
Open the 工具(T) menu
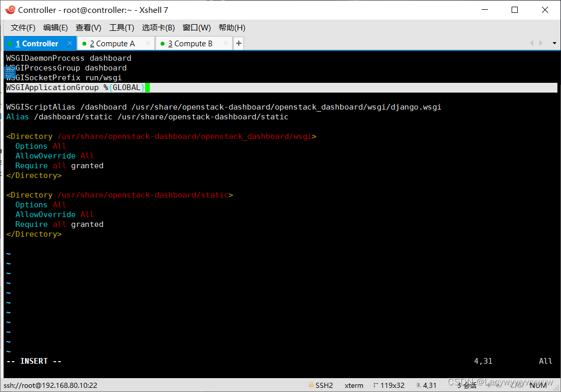point(121,27)
